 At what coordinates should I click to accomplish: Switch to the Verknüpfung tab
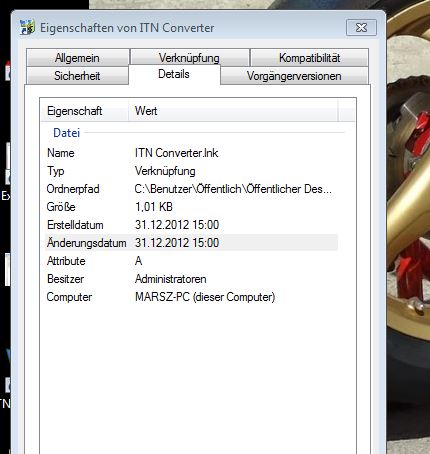click(x=189, y=58)
